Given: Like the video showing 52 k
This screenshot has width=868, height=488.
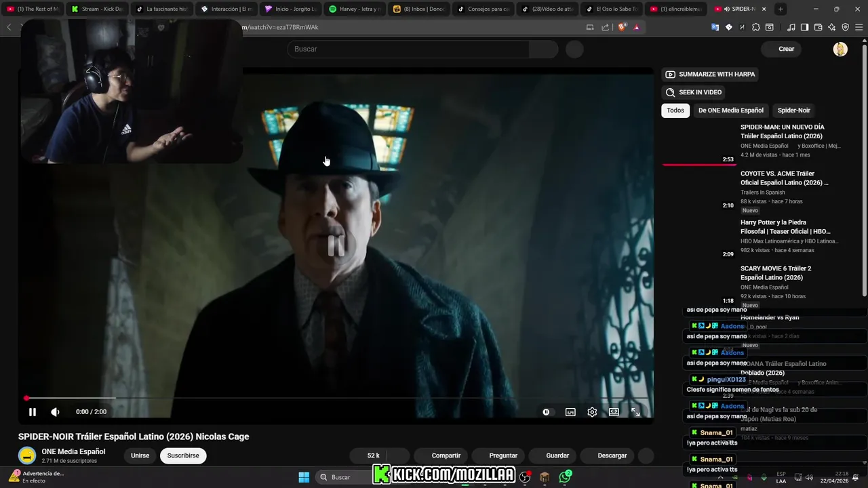Looking at the screenshot, I should [x=369, y=455].
